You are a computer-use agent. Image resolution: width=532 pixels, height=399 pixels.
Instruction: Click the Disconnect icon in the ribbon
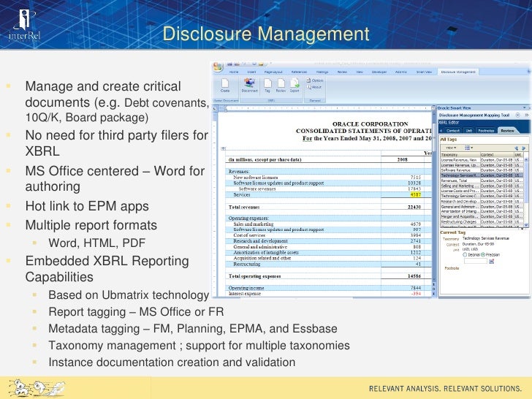[x=250, y=85]
